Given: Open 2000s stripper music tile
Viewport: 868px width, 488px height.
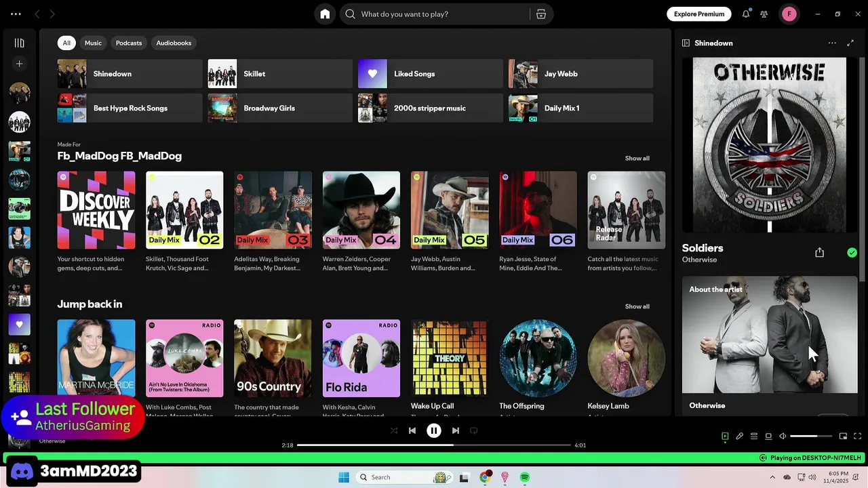Looking at the screenshot, I should [x=431, y=108].
